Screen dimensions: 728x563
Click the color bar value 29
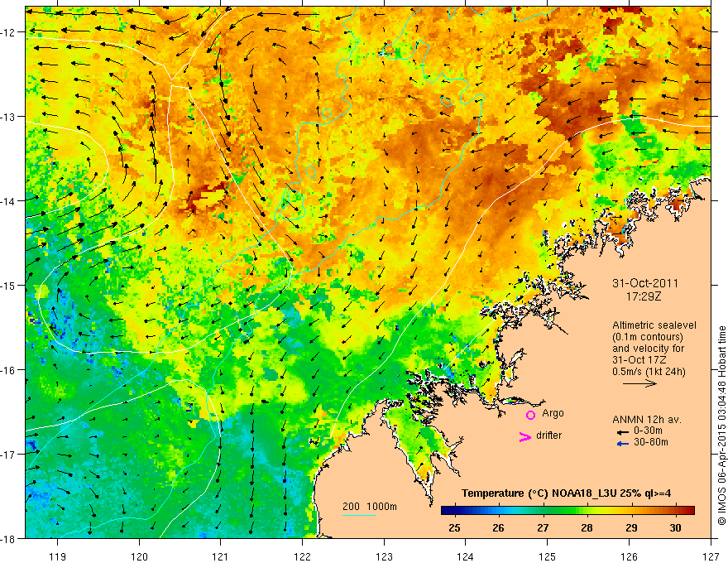(x=631, y=527)
